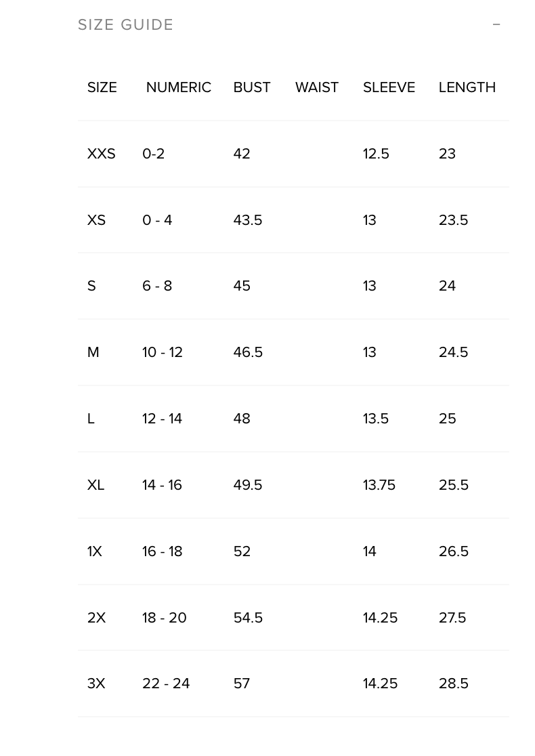Click the LENGTH column header
This screenshot has width=535, height=756.
pyautogui.click(x=467, y=87)
